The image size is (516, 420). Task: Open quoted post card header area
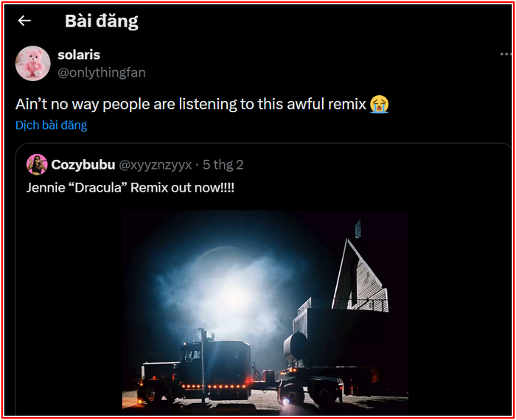[135, 165]
